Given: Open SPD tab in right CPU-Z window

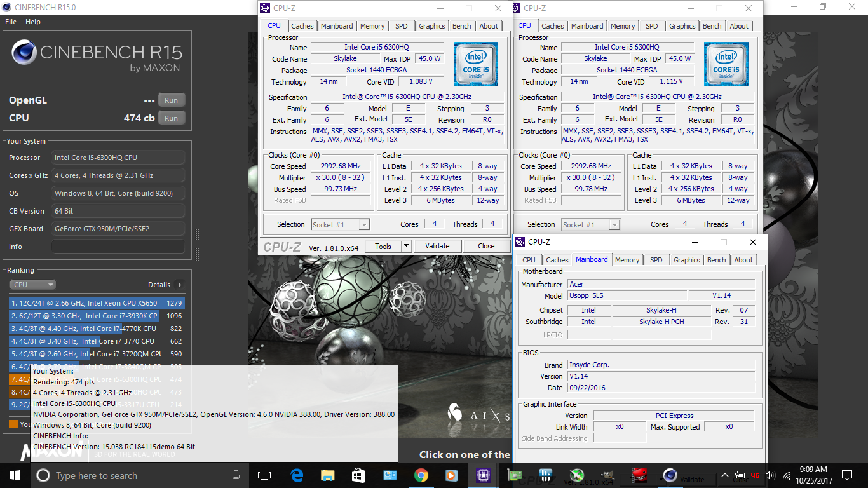Looking at the screenshot, I should (652, 26).
